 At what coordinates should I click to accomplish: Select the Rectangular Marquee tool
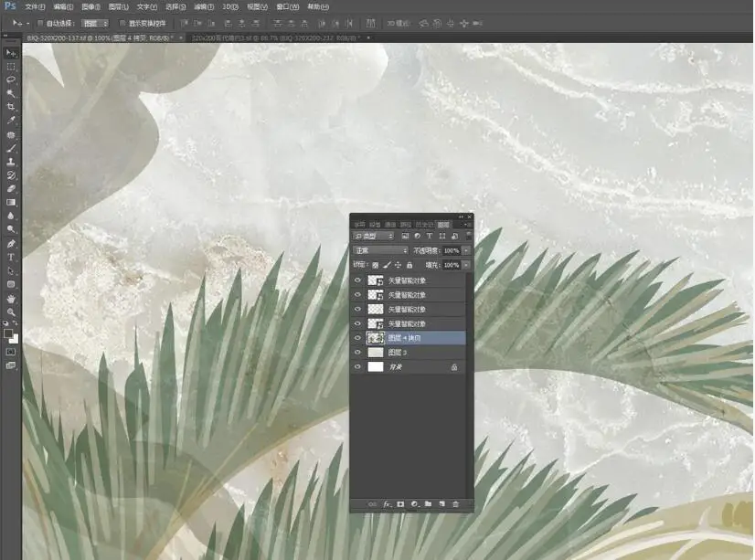[11, 67]
